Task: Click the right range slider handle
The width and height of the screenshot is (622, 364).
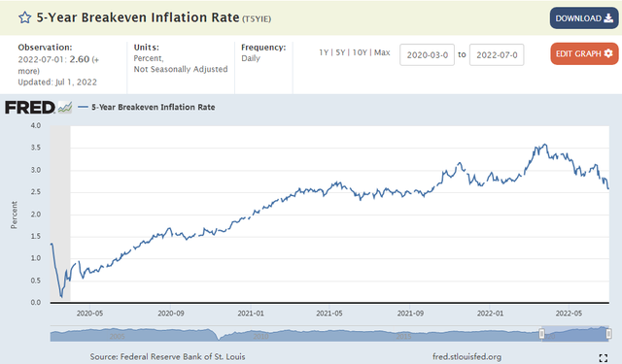Action: coord(609,334)
